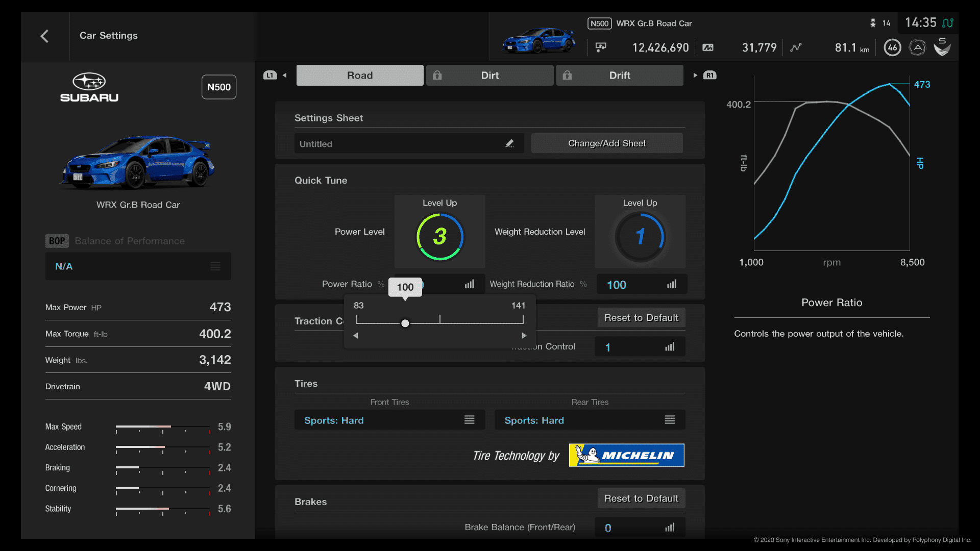This screenshot has width=980, height=551.
Task: Click the power and torque curve graph
Action: click(832, 163)
